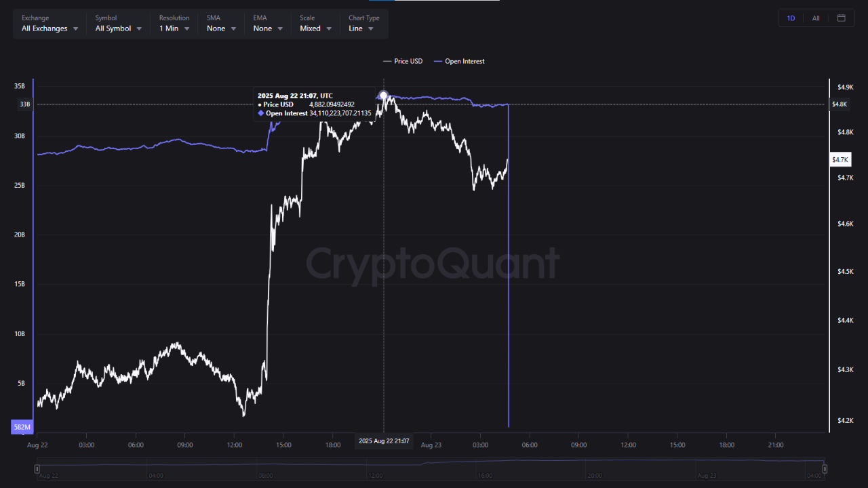This screenshot has height=488, width=868.
Task: Click the white $4.7K current price badge
Action: click(840, 159)
